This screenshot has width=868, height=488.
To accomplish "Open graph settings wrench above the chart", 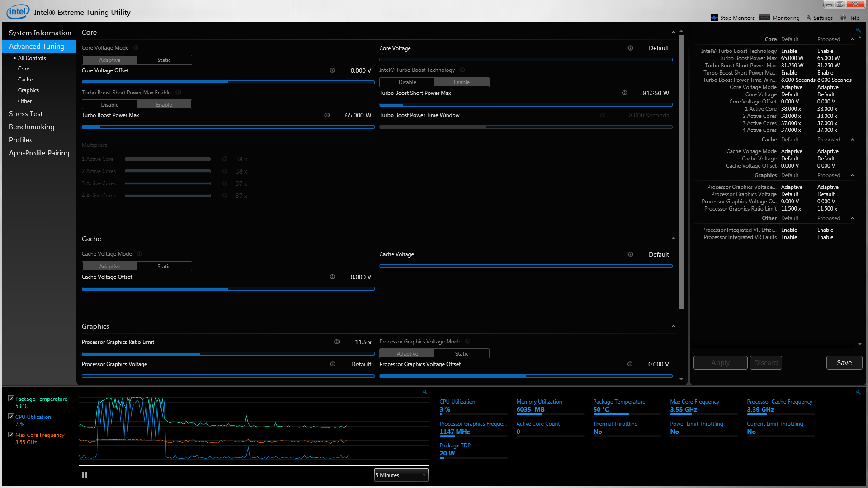I will pyautogui.click(x=425, y=392).
